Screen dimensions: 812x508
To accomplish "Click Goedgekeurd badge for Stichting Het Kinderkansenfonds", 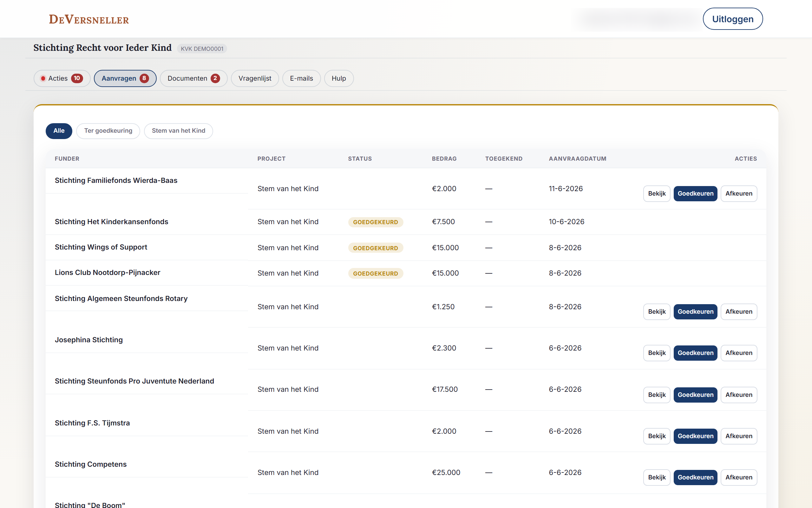I will 376,222.
